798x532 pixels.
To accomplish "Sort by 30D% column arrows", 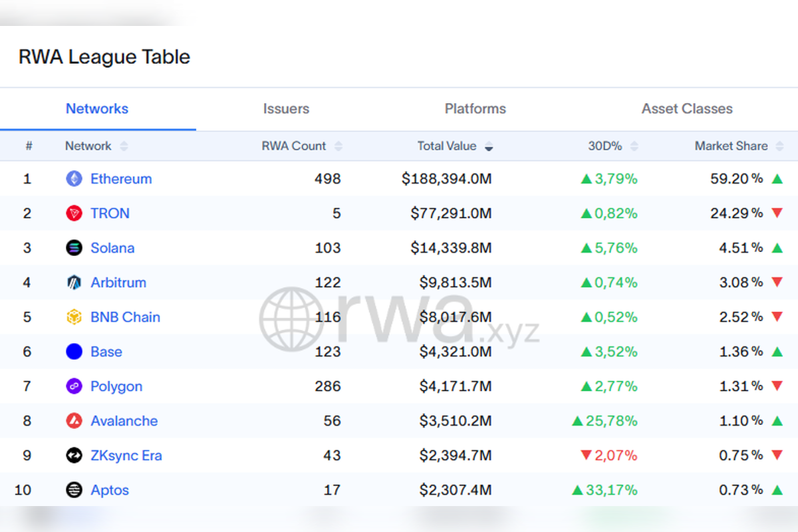I will click(x=634, y=146).
